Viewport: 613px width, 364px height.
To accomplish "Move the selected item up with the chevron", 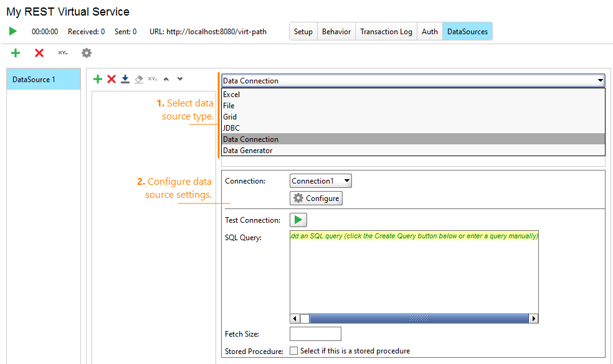I will point(166,79).
